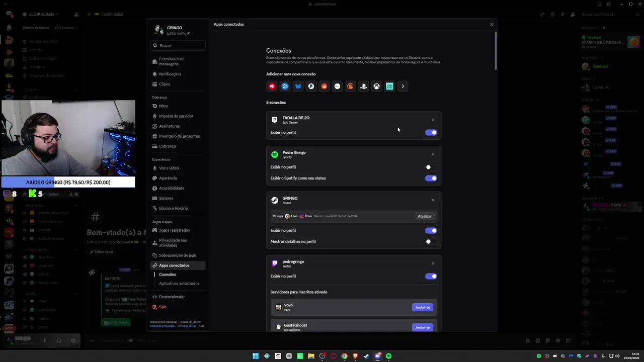Enable Steam 'Mostrar detalhes no perfil'
The width and height of the screenshot is (644, 362).
pos(431,242)
